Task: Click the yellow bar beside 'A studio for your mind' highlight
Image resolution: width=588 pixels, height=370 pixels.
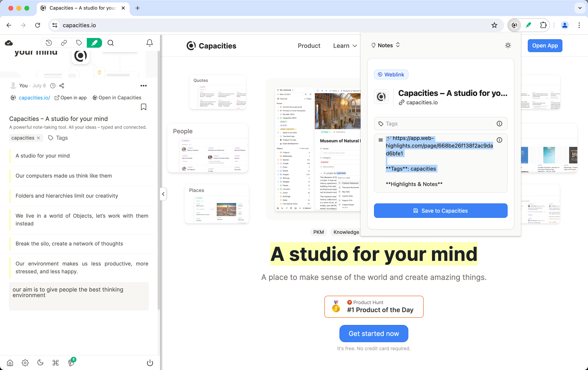Action: pos(10,156)
